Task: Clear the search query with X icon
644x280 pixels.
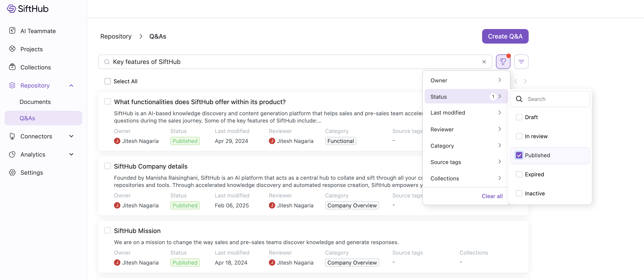Action: pyautogui.click(x=484, y=62)
